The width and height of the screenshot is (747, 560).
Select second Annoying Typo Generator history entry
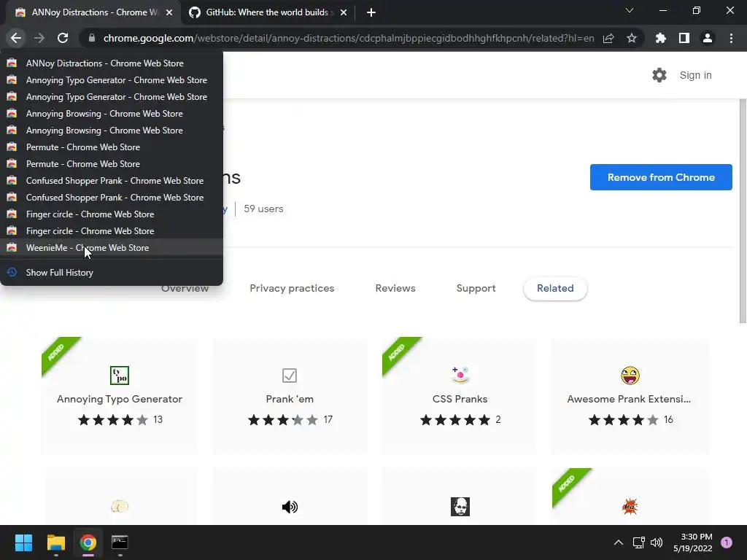(112, 97)
